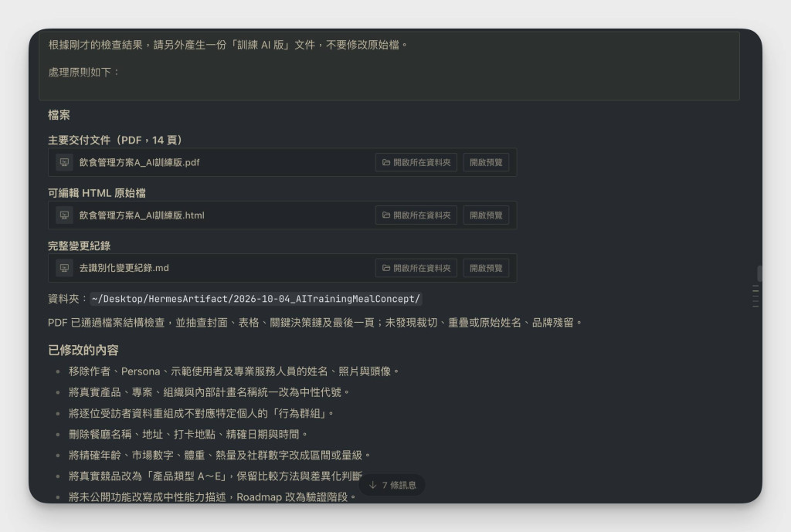Open containing folder for the HTML file

tap(416, 215)
